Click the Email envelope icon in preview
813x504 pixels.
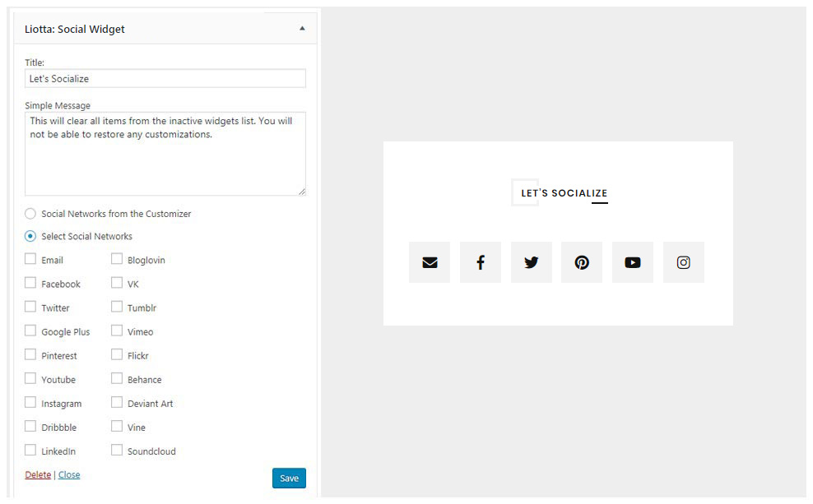429,262
